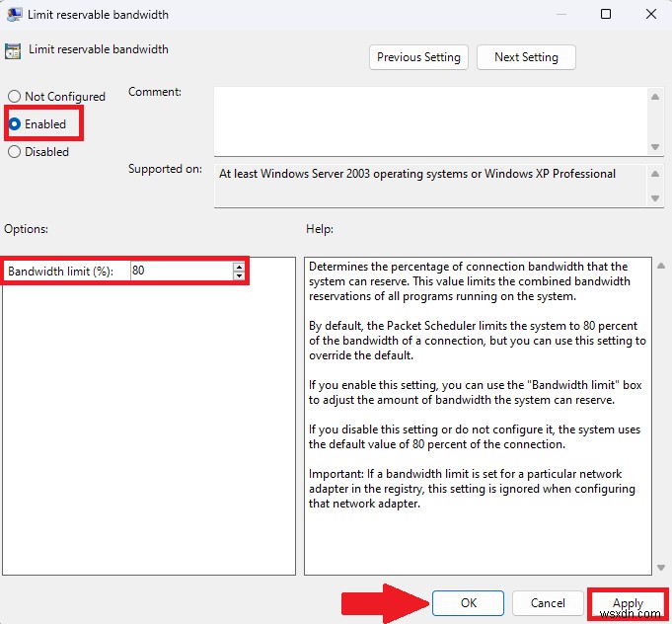Click the 'Supported on:' label
This screenshot has height=624, width=672.
(x=165, y=169)
